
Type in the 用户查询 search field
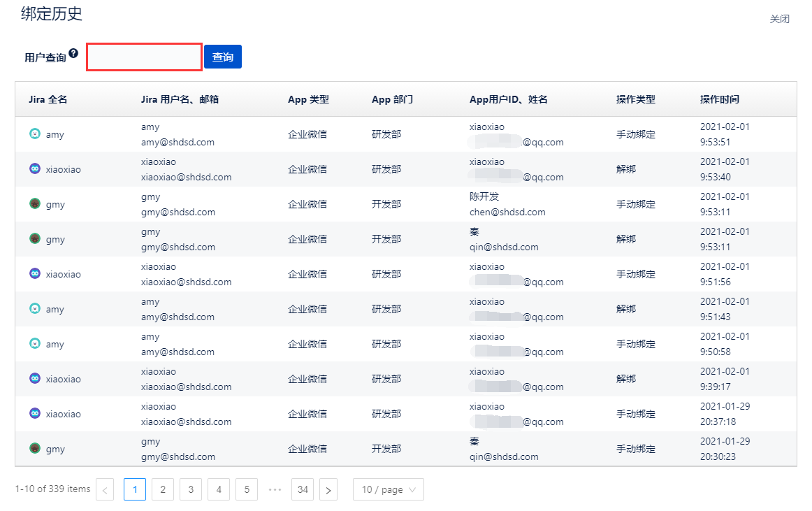[x=145, y=57]
